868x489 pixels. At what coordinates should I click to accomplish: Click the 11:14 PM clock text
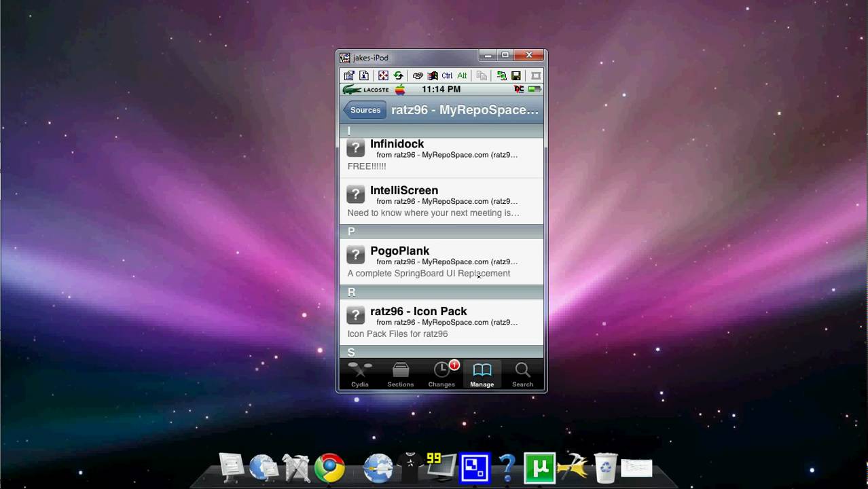coord(441,90)
